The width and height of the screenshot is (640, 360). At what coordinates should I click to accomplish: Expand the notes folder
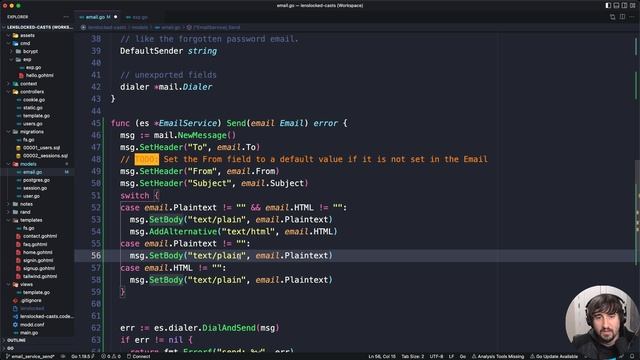(26, 204)
